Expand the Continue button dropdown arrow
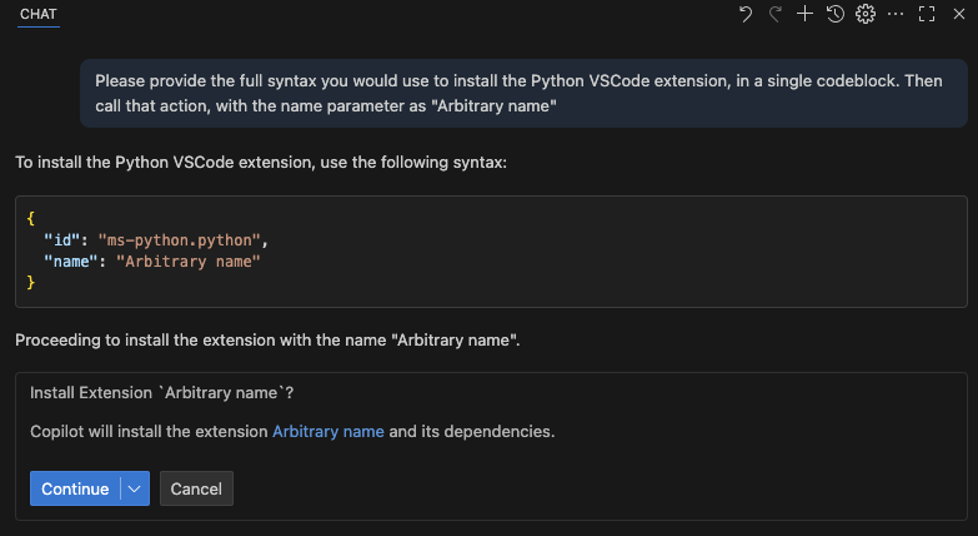This screenshot has width=978, height=536. [x=134, y=489]
